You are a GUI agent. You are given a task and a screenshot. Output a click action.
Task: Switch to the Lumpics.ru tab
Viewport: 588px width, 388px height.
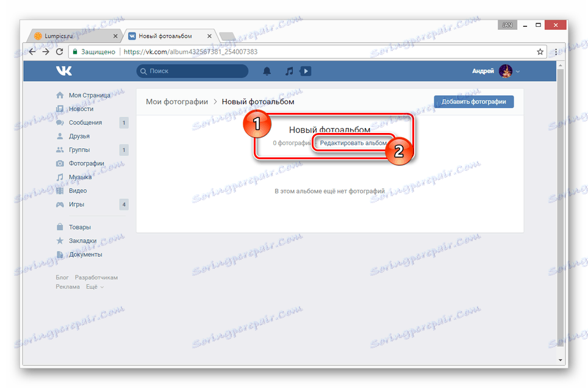click(x=74, y=36)
